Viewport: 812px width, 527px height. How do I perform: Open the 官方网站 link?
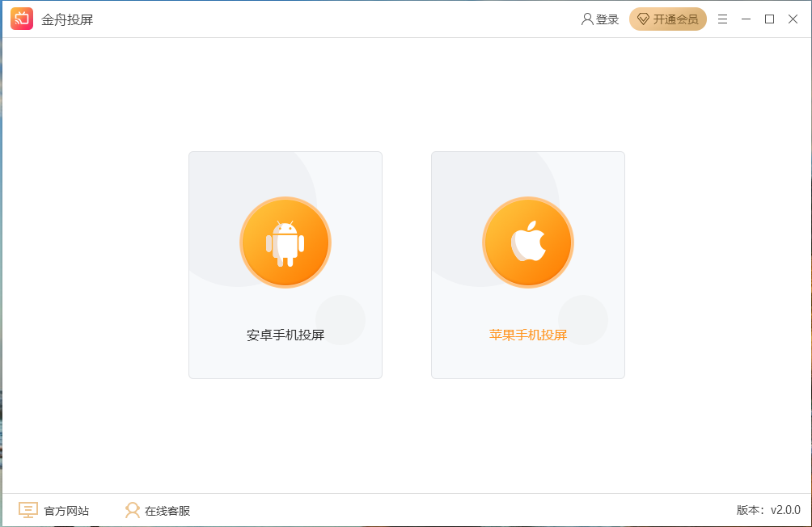tap(69, 510)
